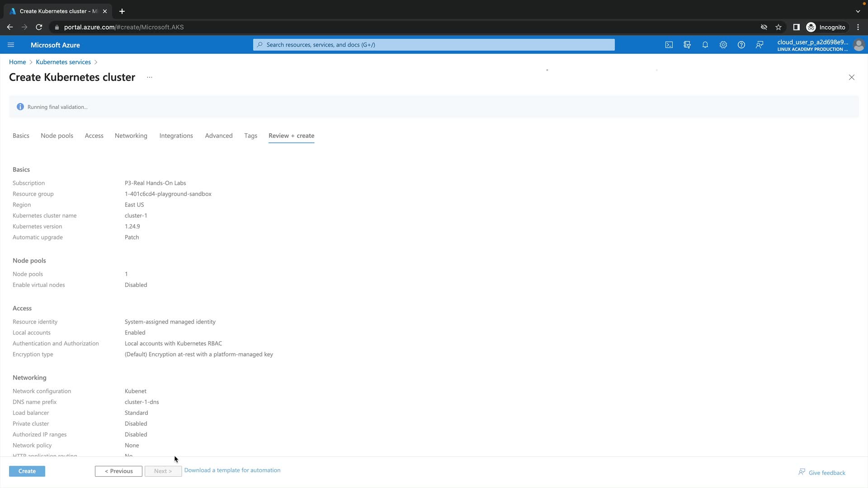Click the Create button
The width and height of the screenshot is (868, 488).
click(x=27, y=471)
